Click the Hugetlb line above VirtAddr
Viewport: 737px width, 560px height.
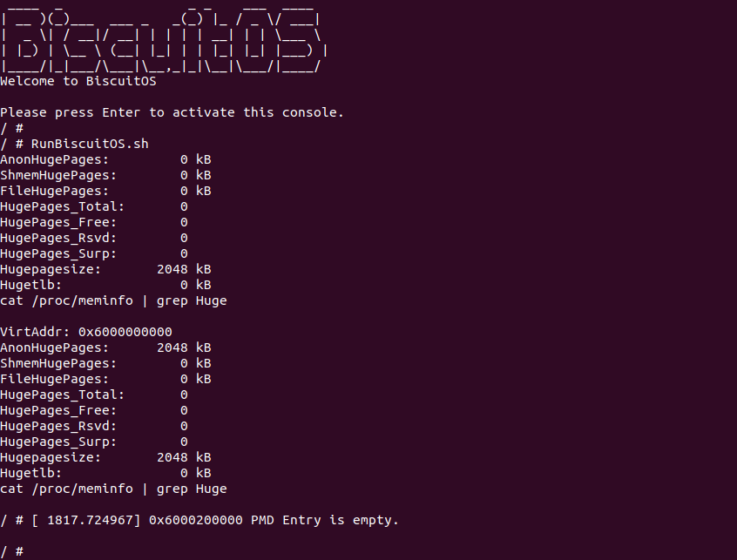pyautogui.click(x=105, y=285)
